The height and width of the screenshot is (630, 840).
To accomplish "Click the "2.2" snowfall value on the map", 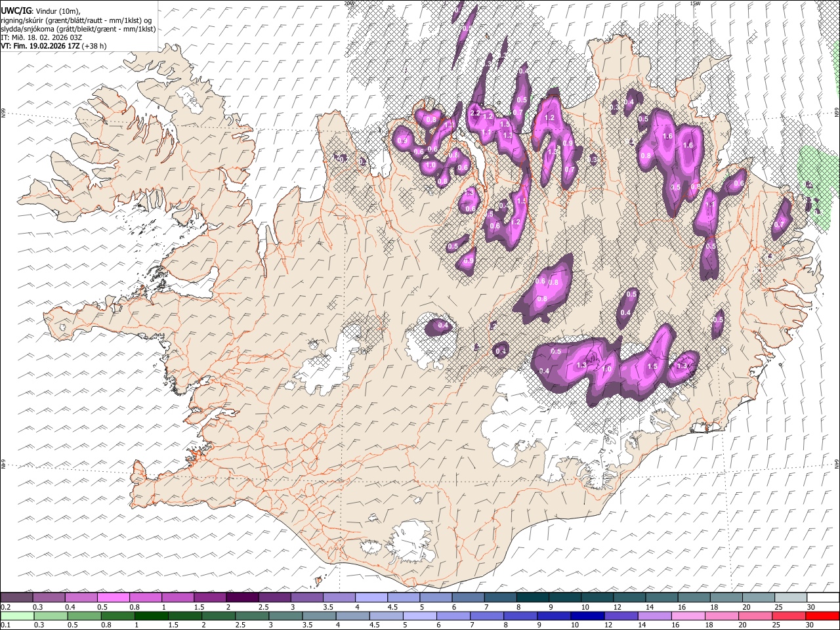I will (x=476, y=113).
